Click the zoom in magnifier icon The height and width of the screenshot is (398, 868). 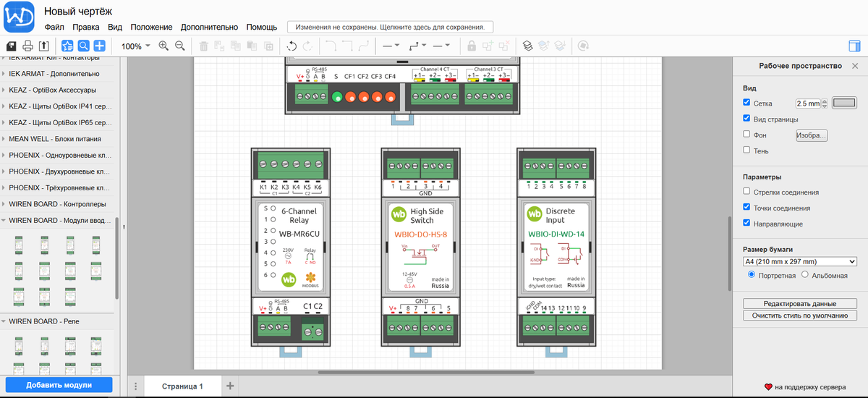(163, 46)
